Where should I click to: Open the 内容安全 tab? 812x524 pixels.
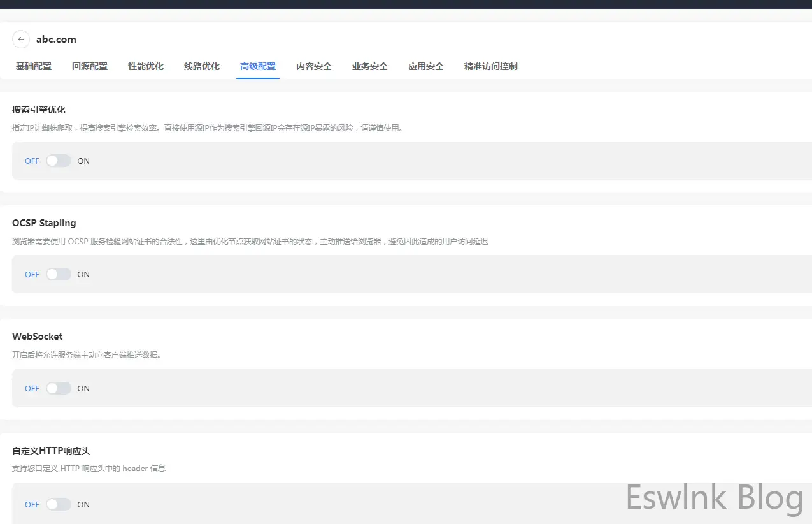point(314,66)
